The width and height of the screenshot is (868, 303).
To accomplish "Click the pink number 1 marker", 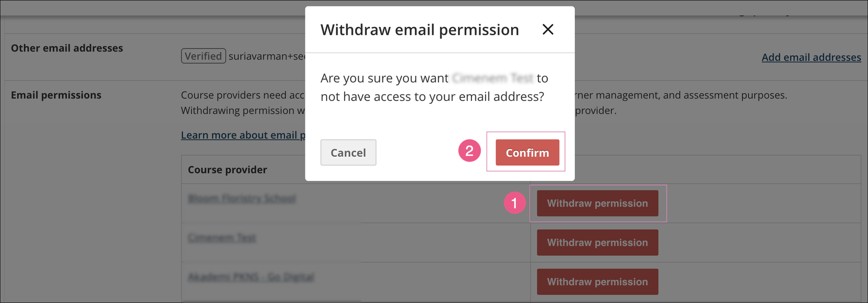I will tap(514, 203).
